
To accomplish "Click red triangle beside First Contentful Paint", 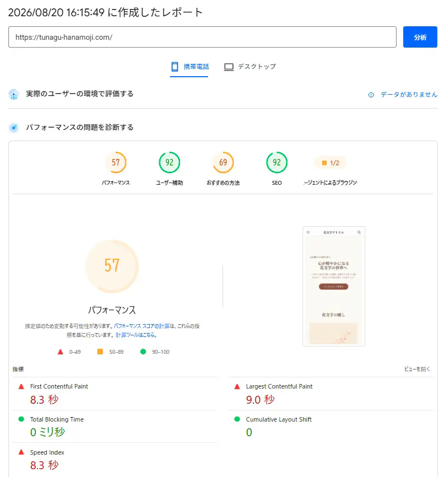I will pos(21,387).
